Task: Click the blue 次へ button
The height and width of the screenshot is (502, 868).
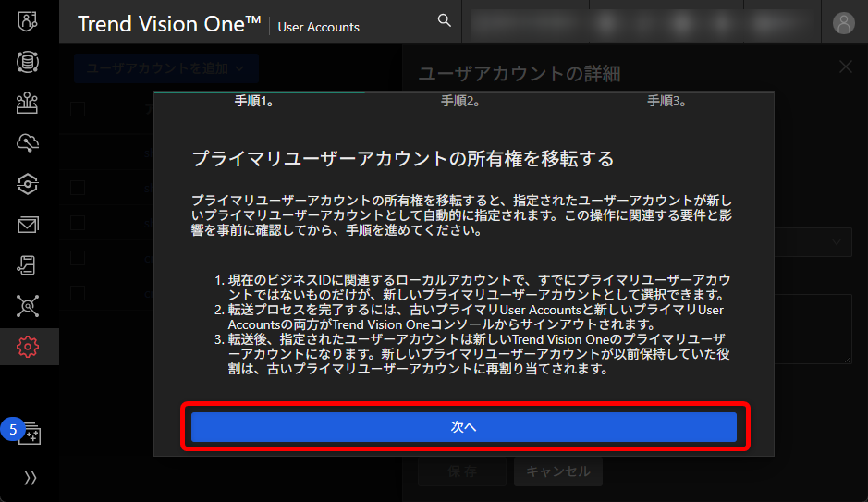Action: (x=463, y=427)
